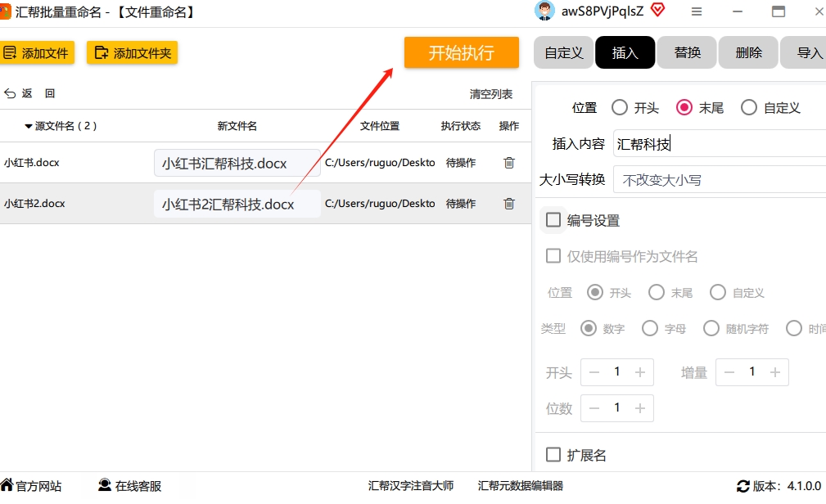Switch to the 插入 tab

(x=625, y=52)
